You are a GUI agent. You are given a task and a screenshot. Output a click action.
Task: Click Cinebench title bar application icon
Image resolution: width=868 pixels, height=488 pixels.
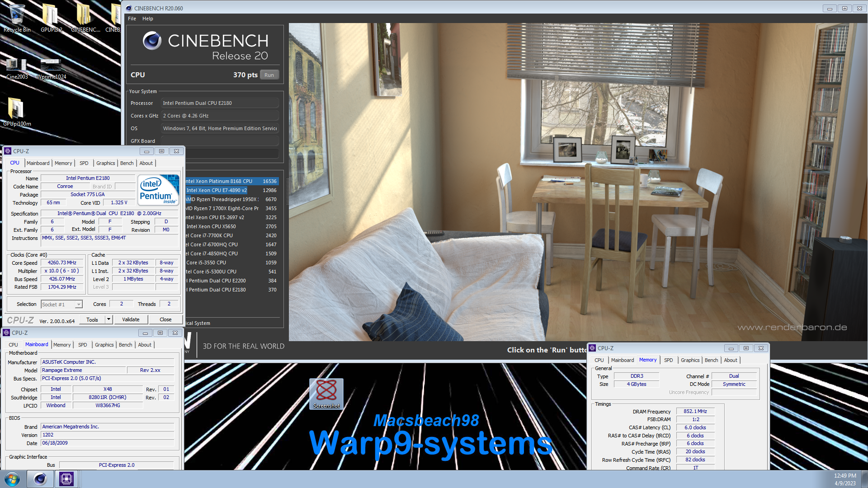pos(128,8)
